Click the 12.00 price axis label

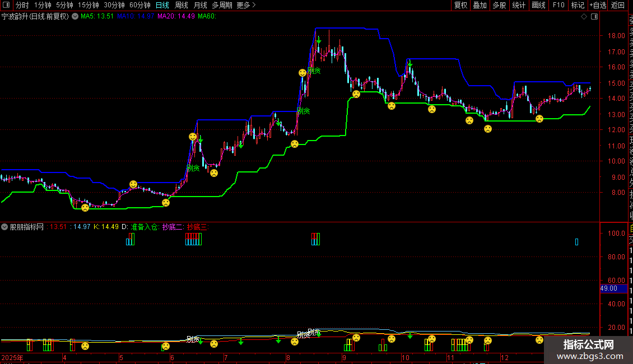click(x=616, y=129)
